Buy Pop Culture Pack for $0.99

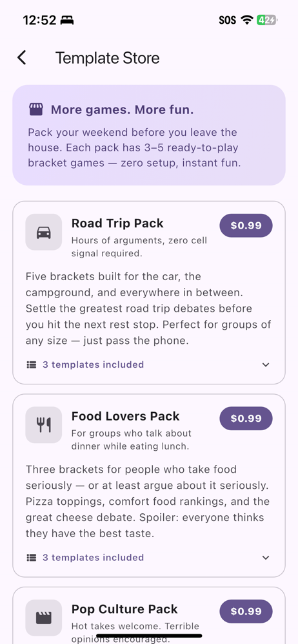(246, 612)
